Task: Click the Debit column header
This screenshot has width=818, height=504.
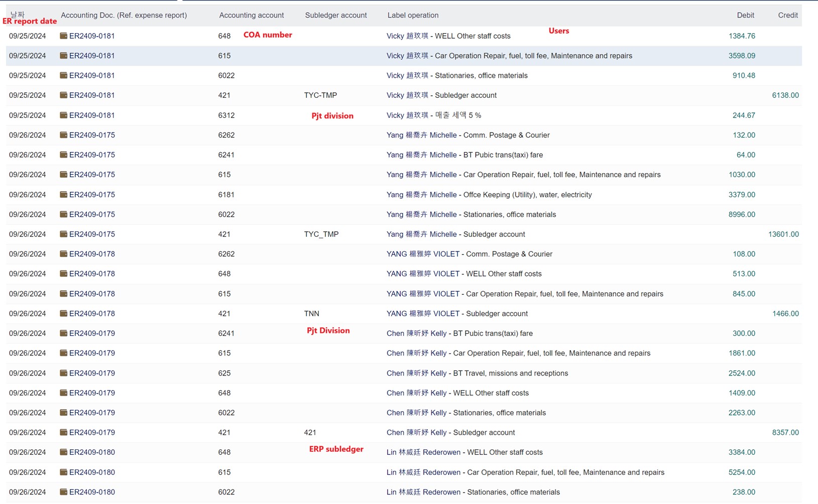Action: (x=745, y=15)
